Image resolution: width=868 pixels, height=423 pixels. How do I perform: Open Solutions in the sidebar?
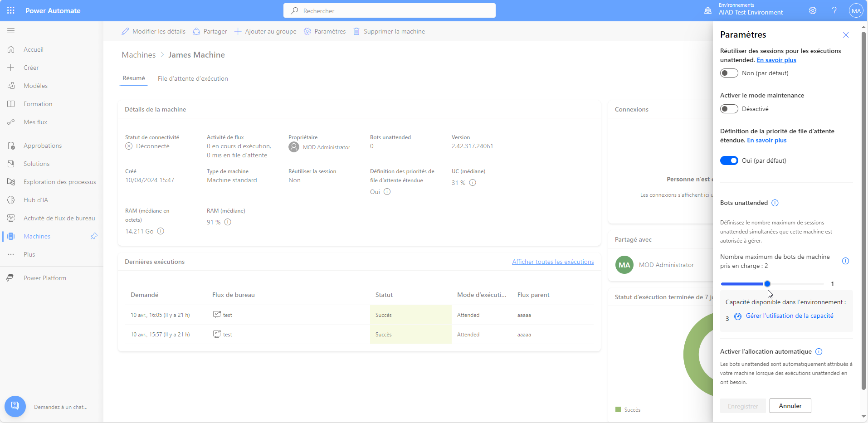tap(37, 164)
